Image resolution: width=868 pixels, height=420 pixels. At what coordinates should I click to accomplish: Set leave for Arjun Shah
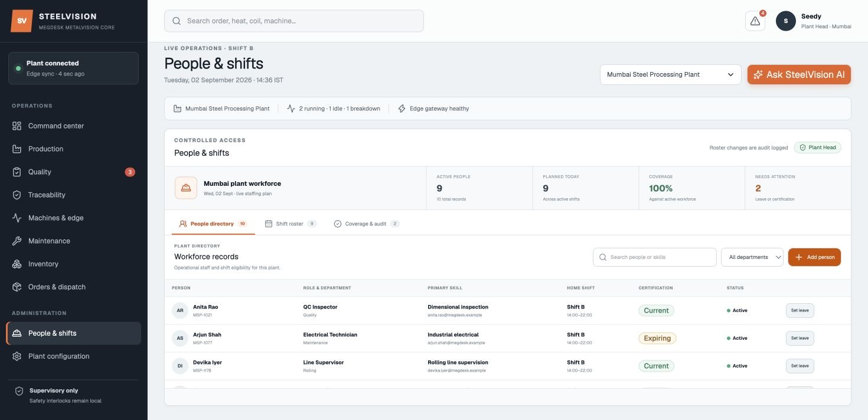click(800, 339)
